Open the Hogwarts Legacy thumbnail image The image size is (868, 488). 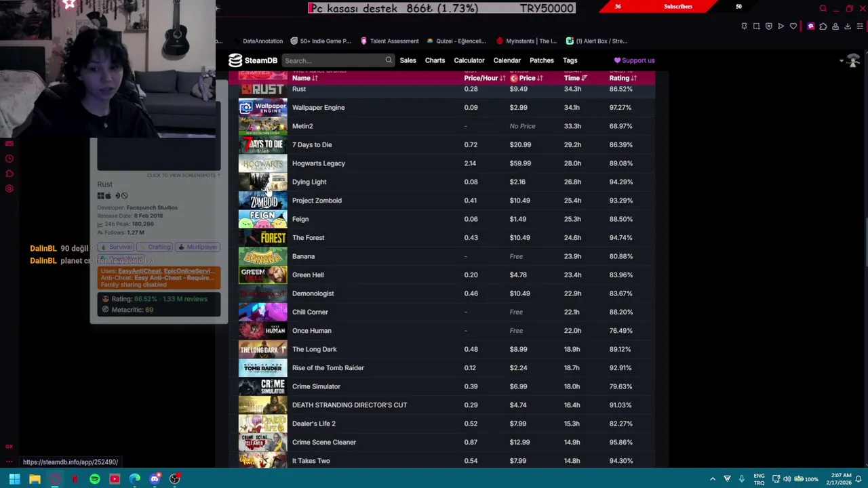[x=262, y=163]
